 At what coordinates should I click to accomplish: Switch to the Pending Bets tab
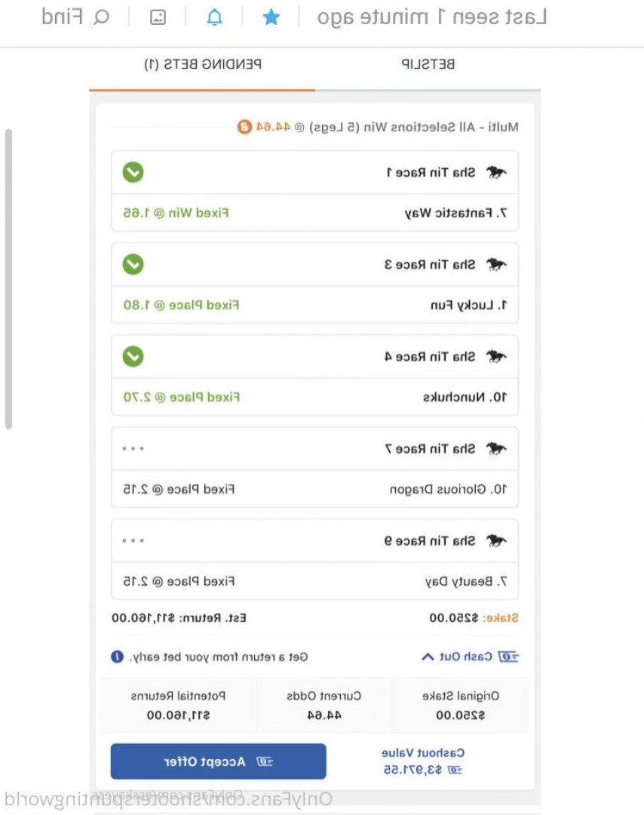coord(203,64)
